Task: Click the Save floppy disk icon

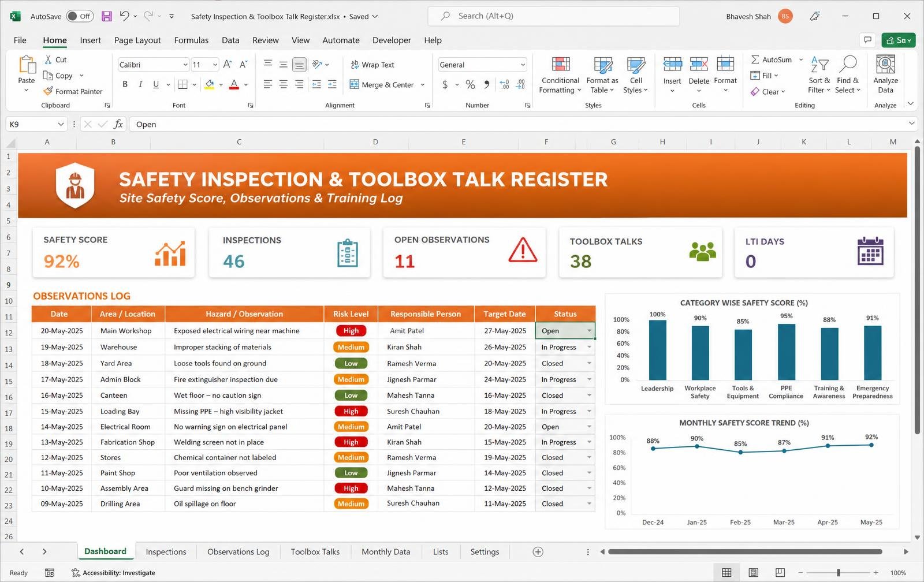Action: 107,16
